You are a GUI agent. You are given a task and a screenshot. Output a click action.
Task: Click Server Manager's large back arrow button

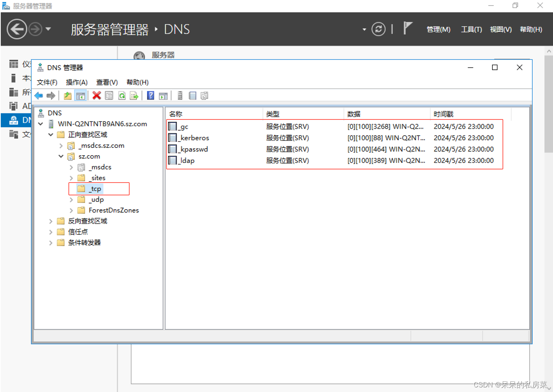[17, 29]
